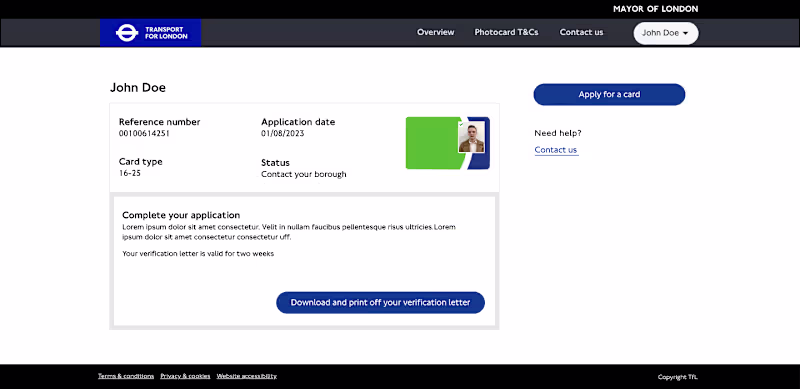Viewport: 800px width, 389px height.
Task: Open the Website accessibility footer link
Action: pos(246,376)
